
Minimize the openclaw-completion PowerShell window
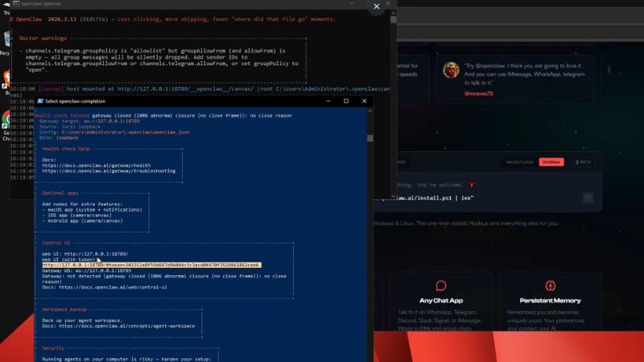coord(327,101)
